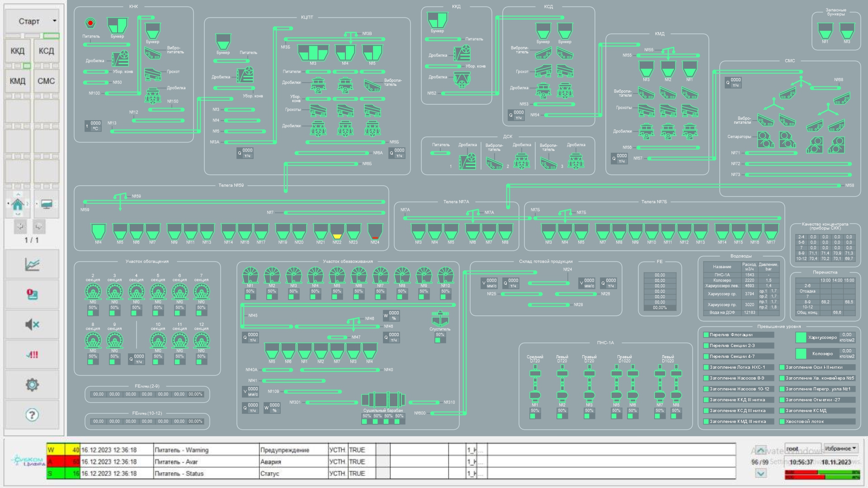
Task: Open the Избранное dropdown
Action: pyautogui.click(x=840, y=448)
